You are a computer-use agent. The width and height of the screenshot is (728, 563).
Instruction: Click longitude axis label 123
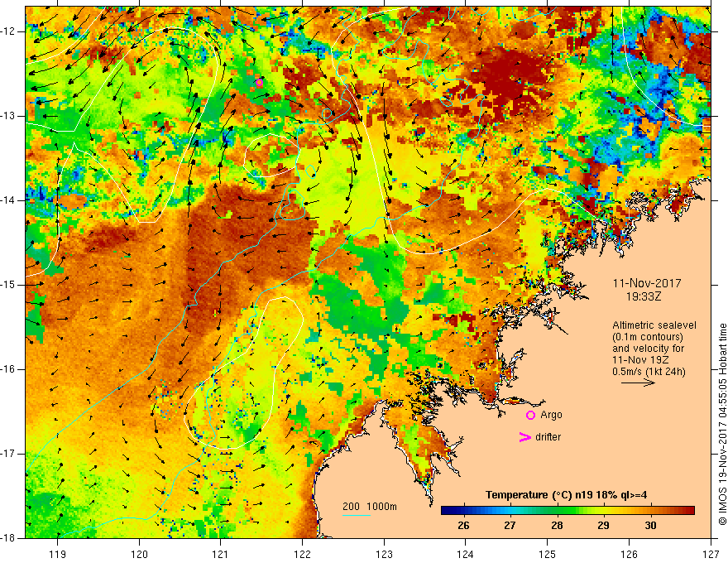point(384,554)
